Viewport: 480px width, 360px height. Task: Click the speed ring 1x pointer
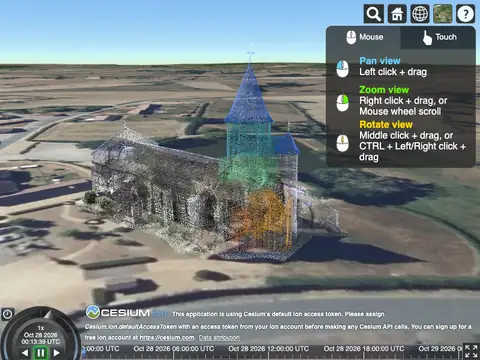coord(49,314)
